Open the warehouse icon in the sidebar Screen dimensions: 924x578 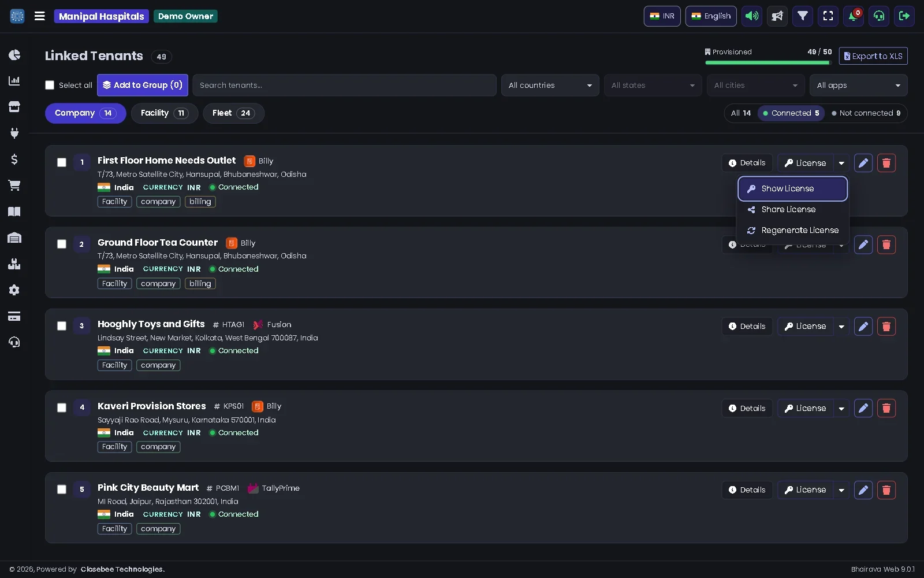pos(14,238)
